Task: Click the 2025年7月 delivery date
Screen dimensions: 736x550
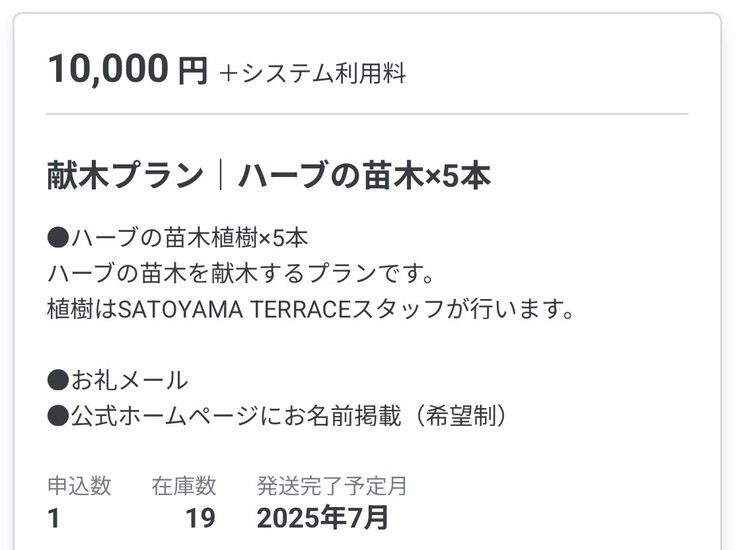Action: click(x=322, y=518)
